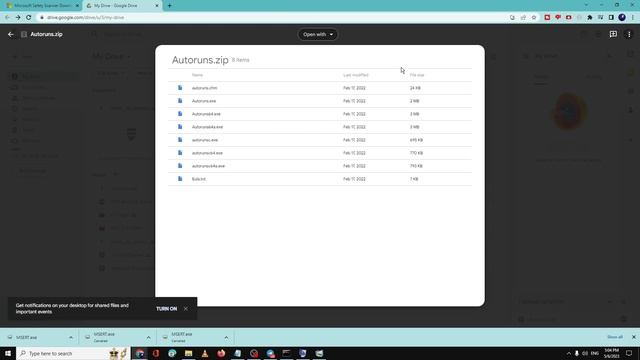Viewport: 640px width, 360px height.
Task: Open a new browser tab
Action: [169, 6]
